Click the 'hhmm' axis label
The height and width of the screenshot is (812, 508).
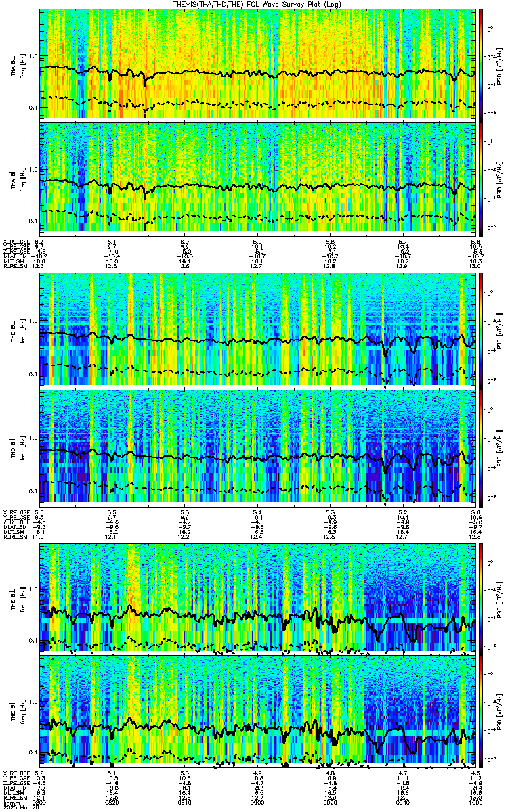[x=10, y=803]
